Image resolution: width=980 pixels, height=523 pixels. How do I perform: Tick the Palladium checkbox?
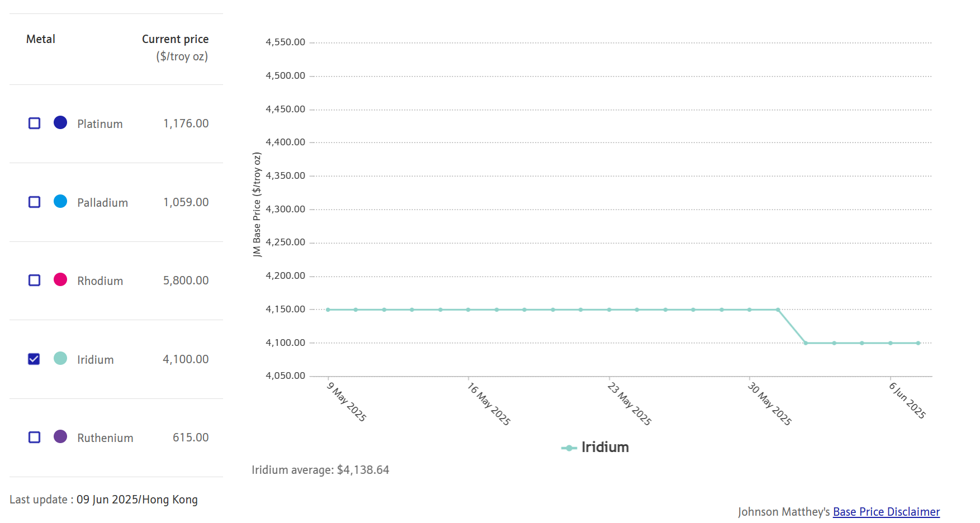34,202
